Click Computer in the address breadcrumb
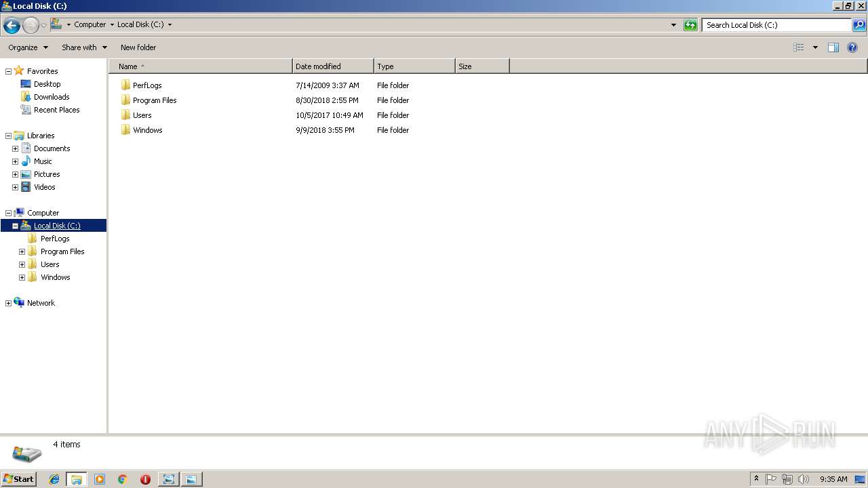This screenshot has height=488, width=868. (90, 24)
